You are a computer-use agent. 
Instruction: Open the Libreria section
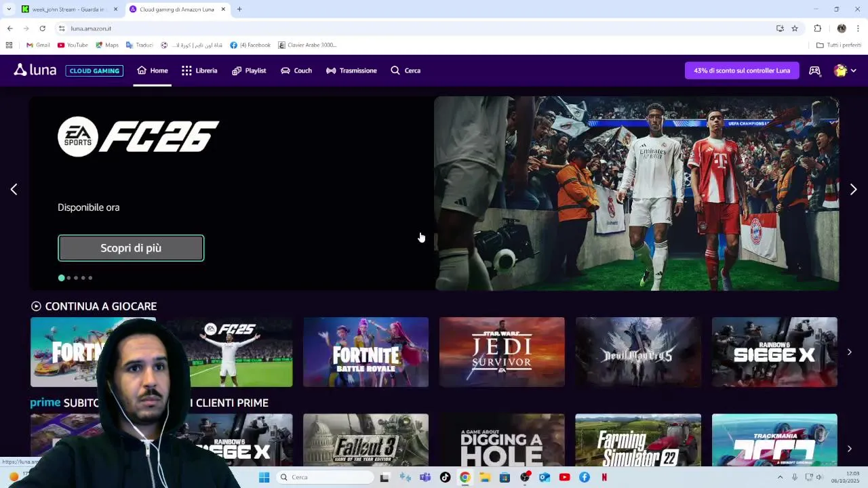[x=199, y=70]
